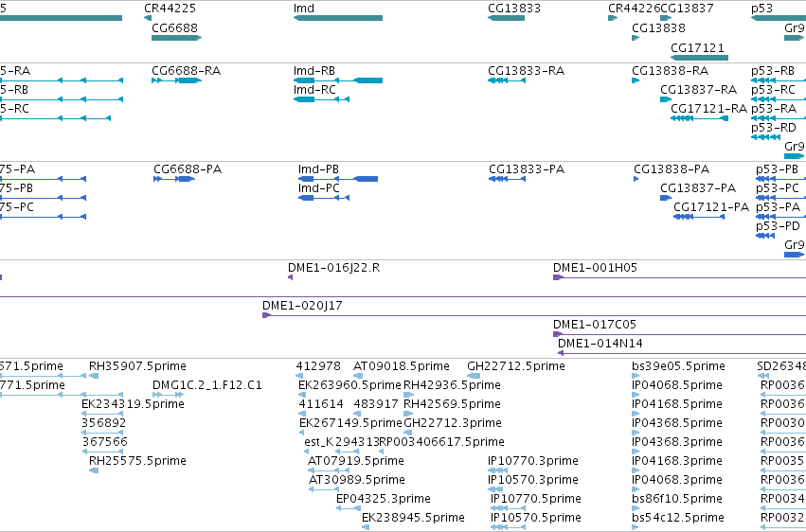Image resolution: width=806 pixels, height=532 pixels.
Task: Select the CG6688 gene bar
Action: point(176,38)
